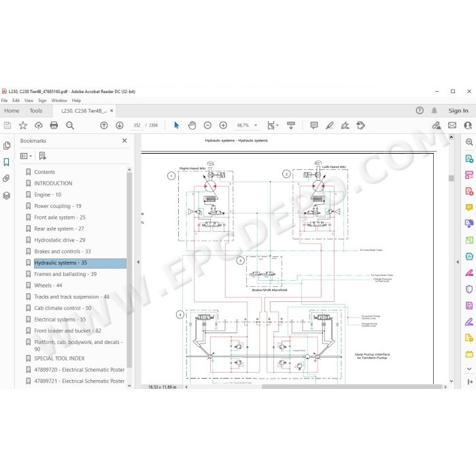Screen dimensions: 476x476
Task: Open the INTRODUCTION bookmark
Action: coord(53,184)
